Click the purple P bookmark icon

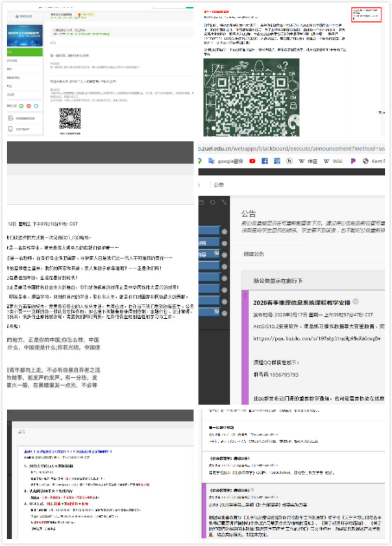pyautogui.click(x=353, y=161)
